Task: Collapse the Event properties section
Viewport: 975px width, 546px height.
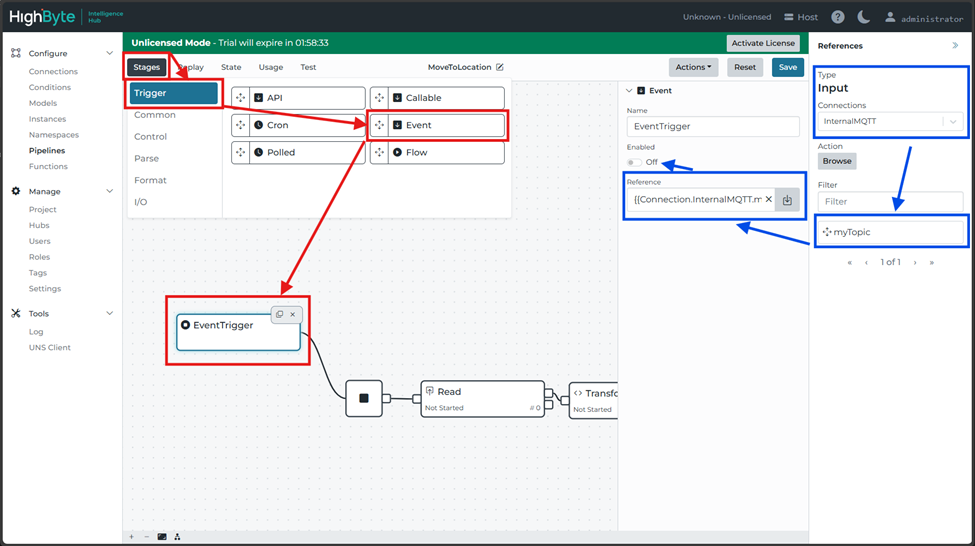Action: (x=629, y=91)
